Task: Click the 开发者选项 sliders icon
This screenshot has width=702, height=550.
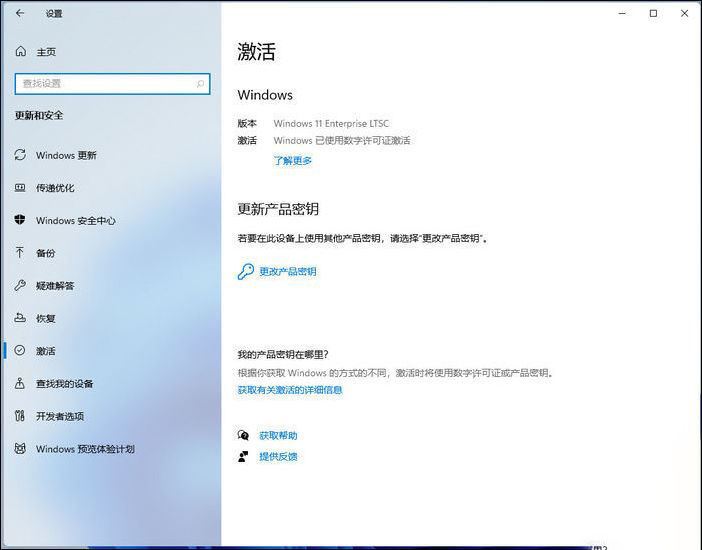Action: coord(20,416)
